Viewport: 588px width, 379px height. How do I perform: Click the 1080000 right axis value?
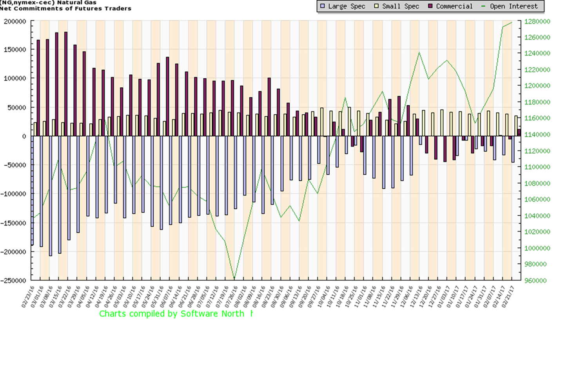pyautogui.click(x=537, y=184)
